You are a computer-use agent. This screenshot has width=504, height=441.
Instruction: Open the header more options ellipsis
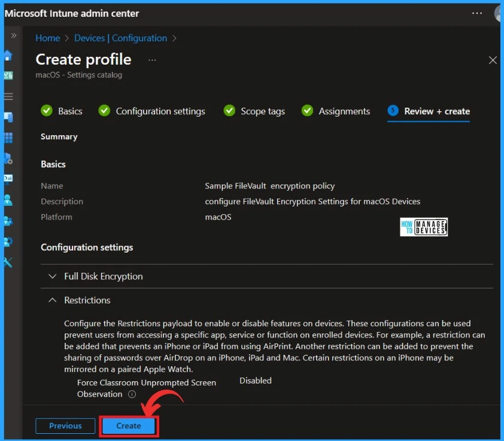tap(476, 13)
